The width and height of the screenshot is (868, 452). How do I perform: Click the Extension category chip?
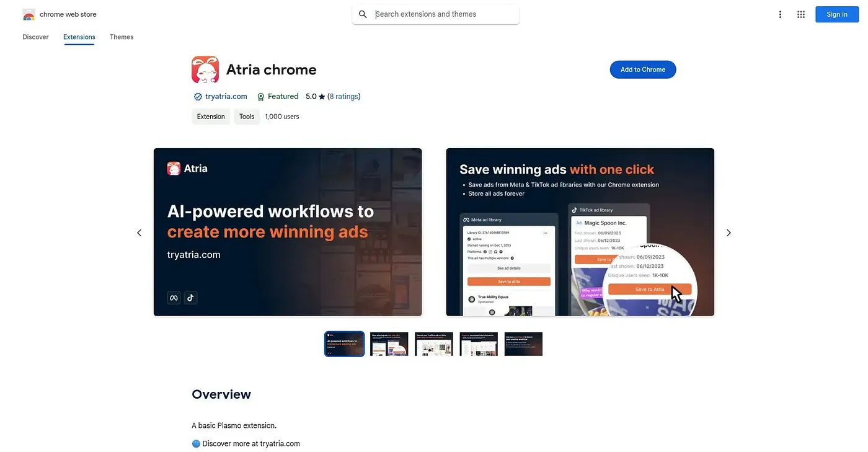pos(211,117)
